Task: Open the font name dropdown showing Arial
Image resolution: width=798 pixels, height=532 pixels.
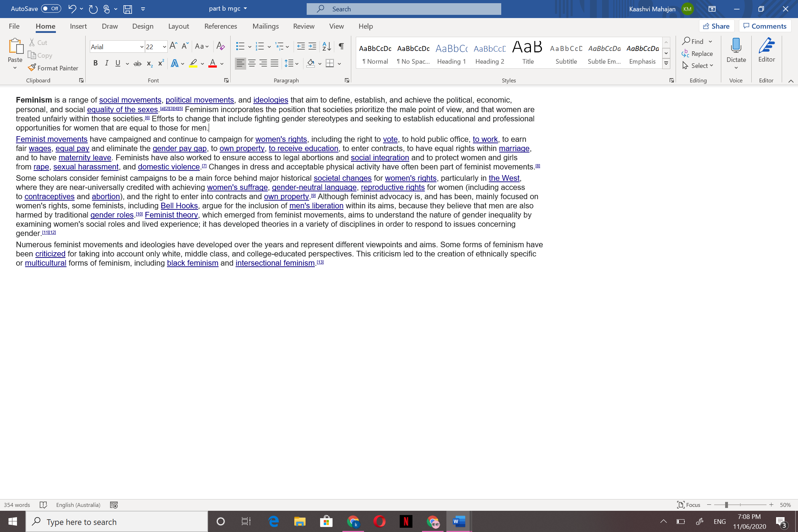Action: click(x=141, y=47)
